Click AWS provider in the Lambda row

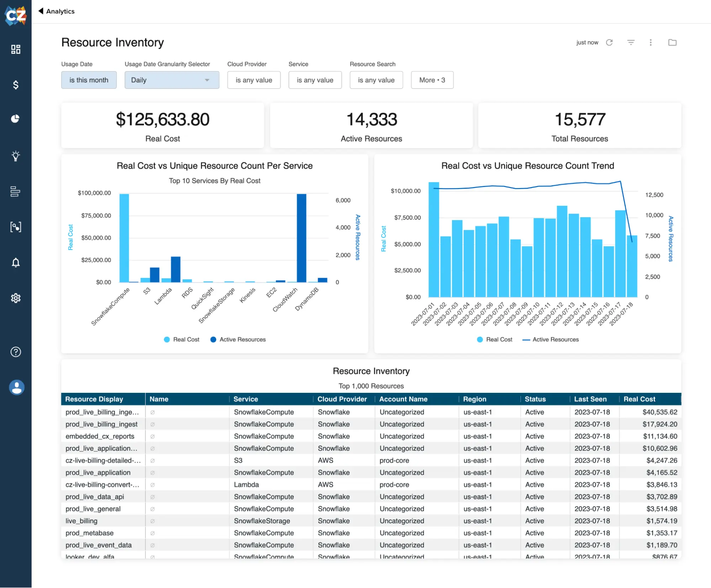344,485
